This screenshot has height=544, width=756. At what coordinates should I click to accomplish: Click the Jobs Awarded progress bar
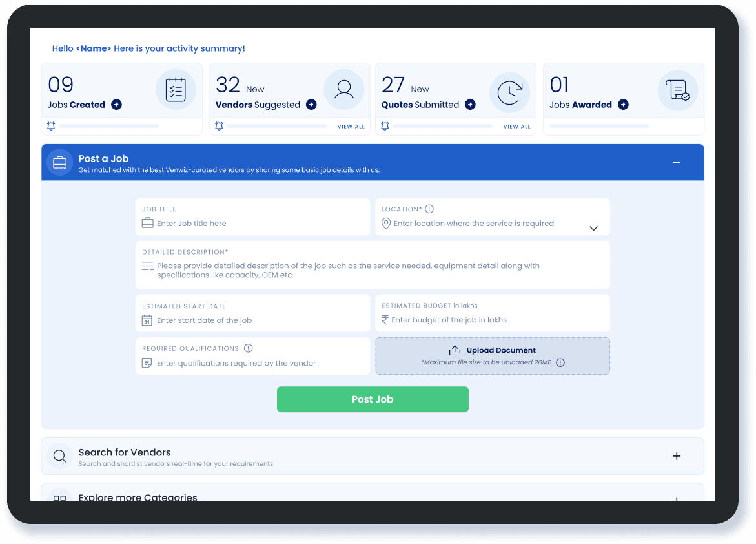coord(598,126)
